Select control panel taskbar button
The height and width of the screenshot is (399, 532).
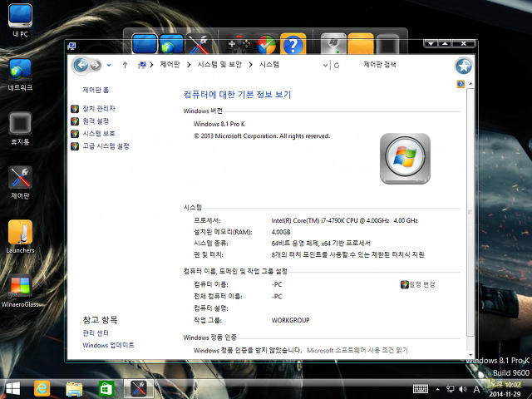(139, 388)
